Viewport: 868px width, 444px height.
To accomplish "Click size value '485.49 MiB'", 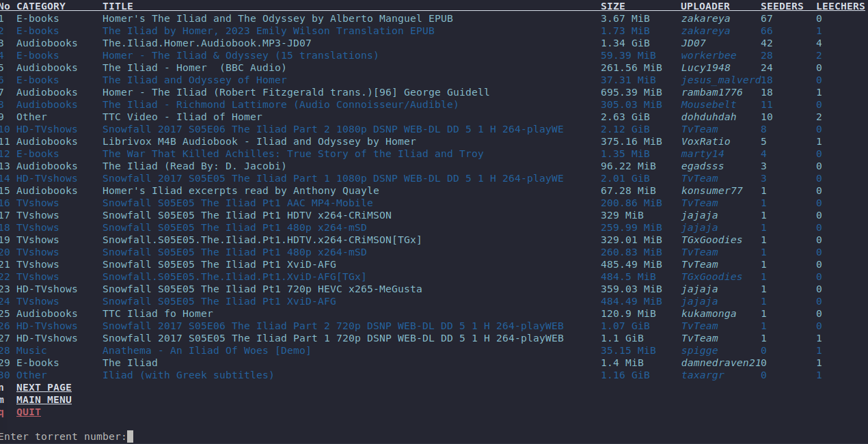I will [632, 264].
